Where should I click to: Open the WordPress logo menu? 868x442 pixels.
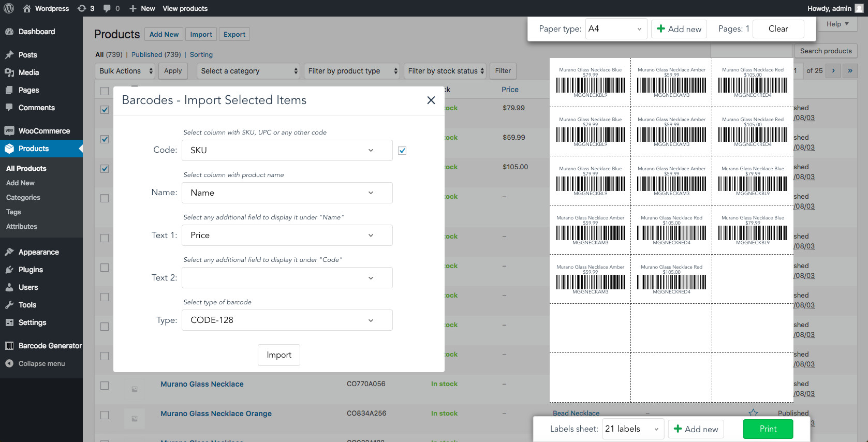(9, 8)
